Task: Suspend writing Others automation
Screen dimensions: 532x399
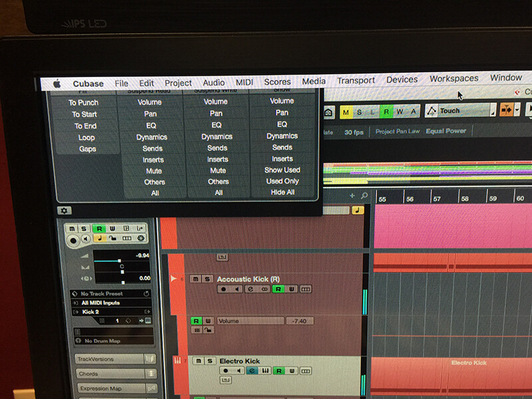Action: point(219,182)
